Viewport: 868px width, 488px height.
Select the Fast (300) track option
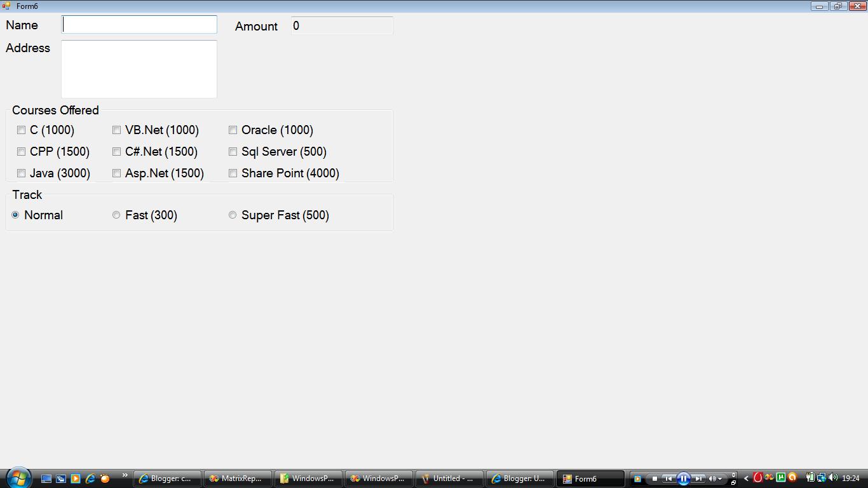point(116,215)
